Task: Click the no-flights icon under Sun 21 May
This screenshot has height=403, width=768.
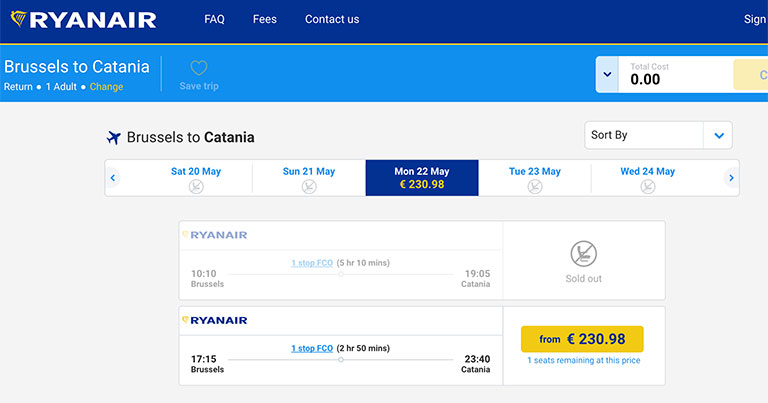Action: click(309, 187)
